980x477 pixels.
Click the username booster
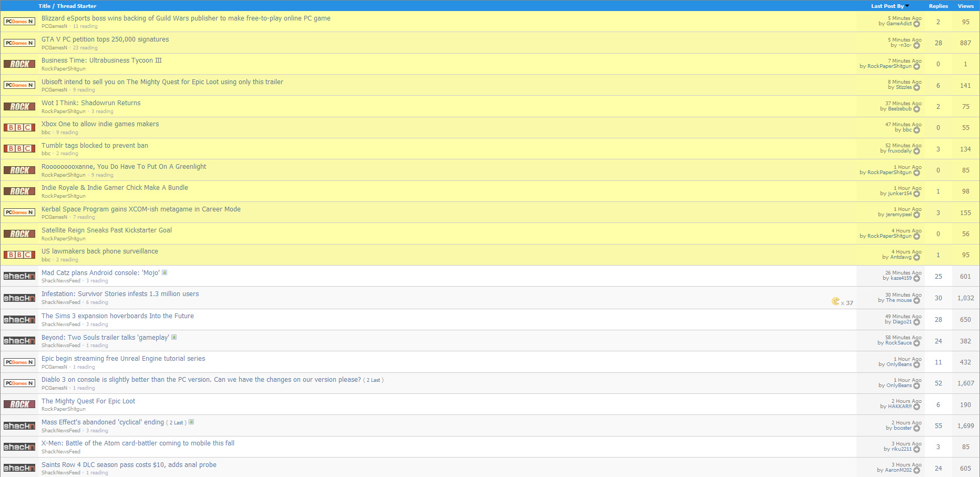coord(902,428)
